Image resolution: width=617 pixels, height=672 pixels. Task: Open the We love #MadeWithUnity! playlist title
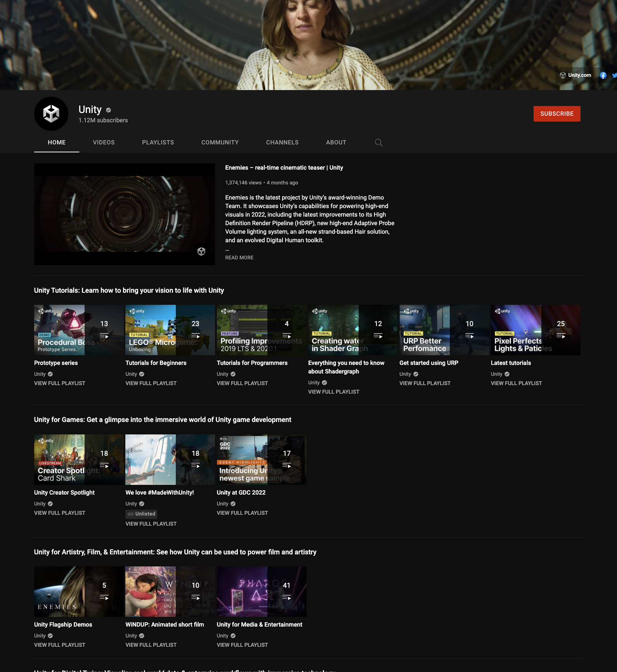point(160,493)
